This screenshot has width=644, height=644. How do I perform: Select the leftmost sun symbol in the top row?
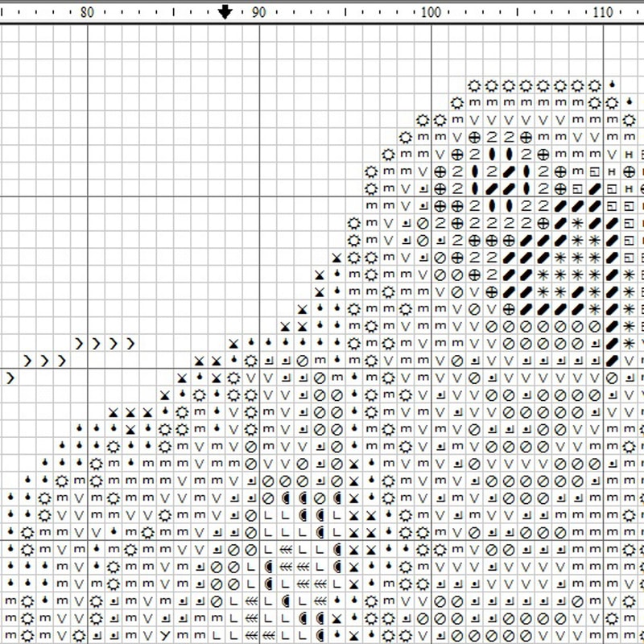474,85
